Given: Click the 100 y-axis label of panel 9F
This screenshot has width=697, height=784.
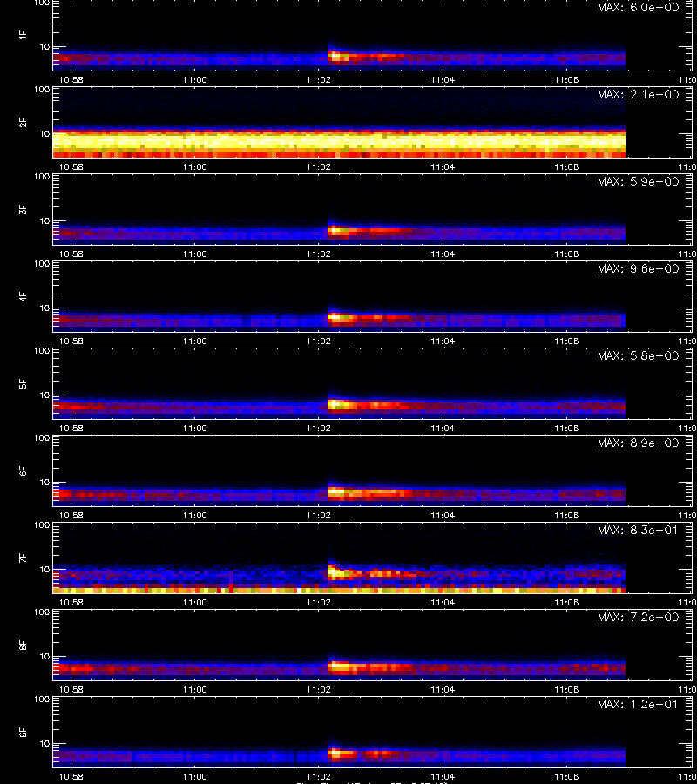Looking at the screenshot, I should pos(42,699).
